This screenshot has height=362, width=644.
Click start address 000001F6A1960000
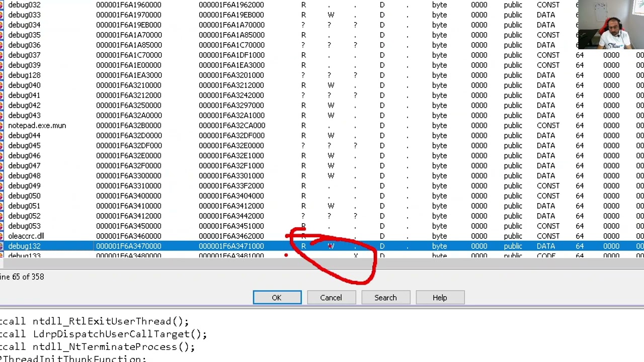click(129, 5)
